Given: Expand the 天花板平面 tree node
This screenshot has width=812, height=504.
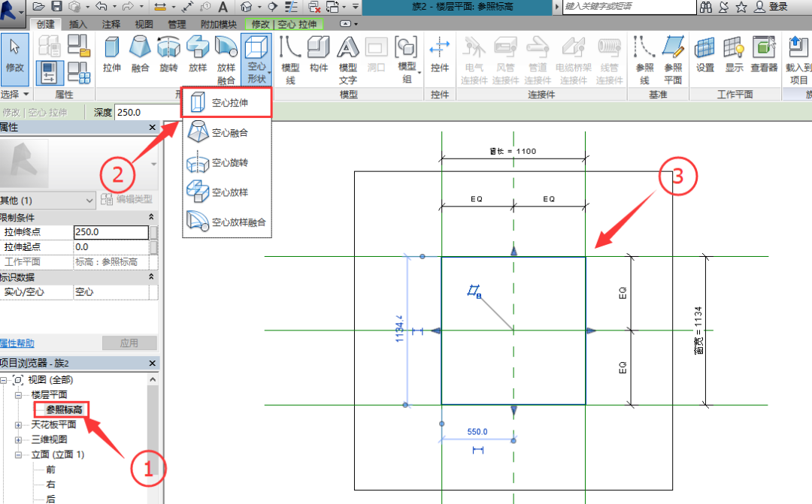Looking at the screenshot, I should (x=18, y=425).
